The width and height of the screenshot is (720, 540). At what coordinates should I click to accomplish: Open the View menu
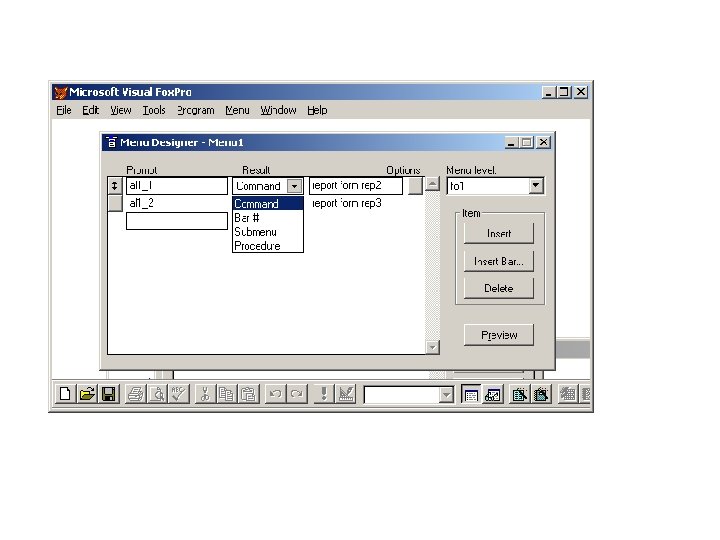tap(120, 110)
